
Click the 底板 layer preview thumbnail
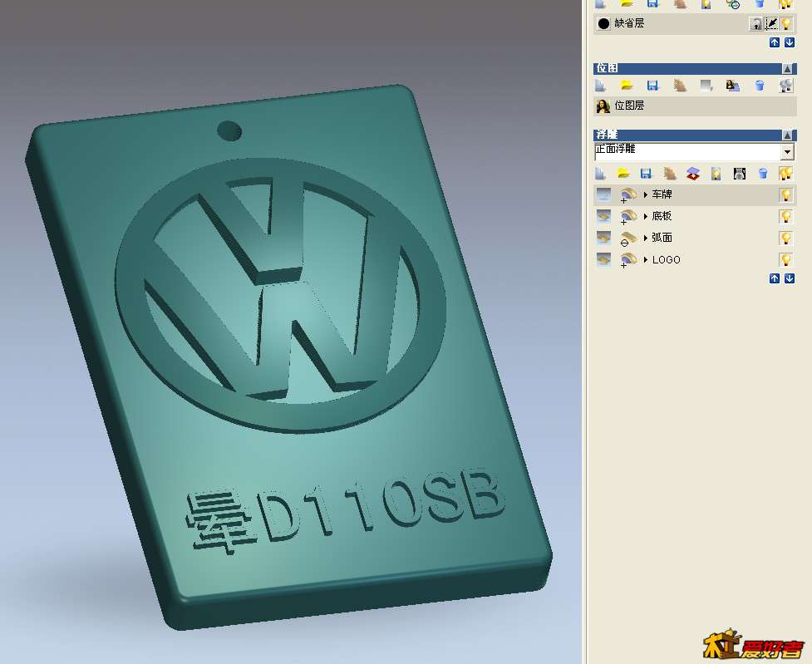[x=603, y=216]
